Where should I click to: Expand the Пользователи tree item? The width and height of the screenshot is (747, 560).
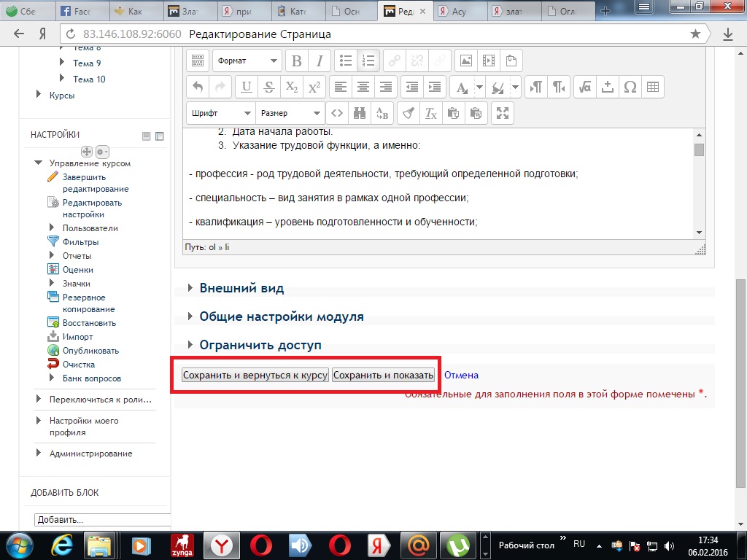52,227
